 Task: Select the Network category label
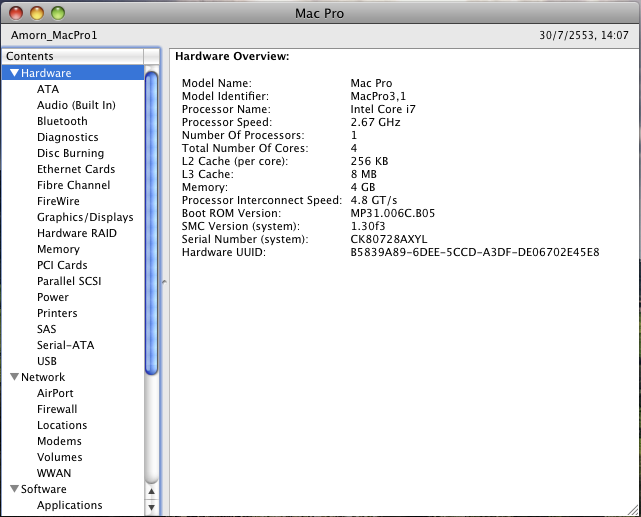[43, 377]
